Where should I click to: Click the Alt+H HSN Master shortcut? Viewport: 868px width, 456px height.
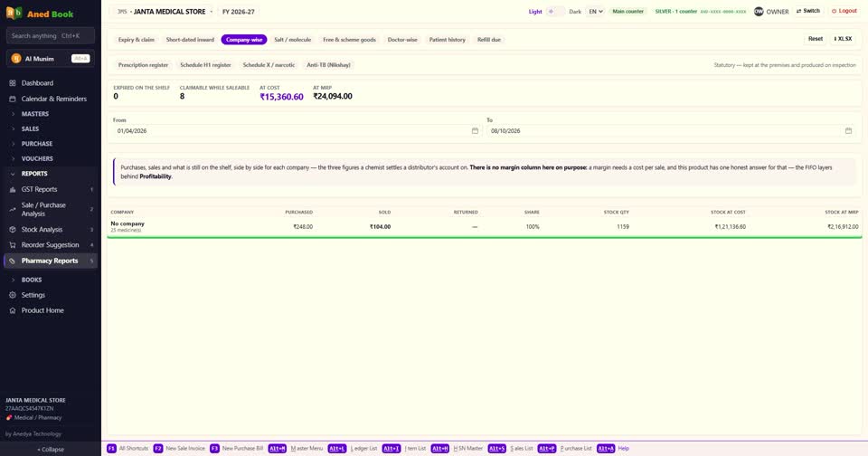coord(458,448)
